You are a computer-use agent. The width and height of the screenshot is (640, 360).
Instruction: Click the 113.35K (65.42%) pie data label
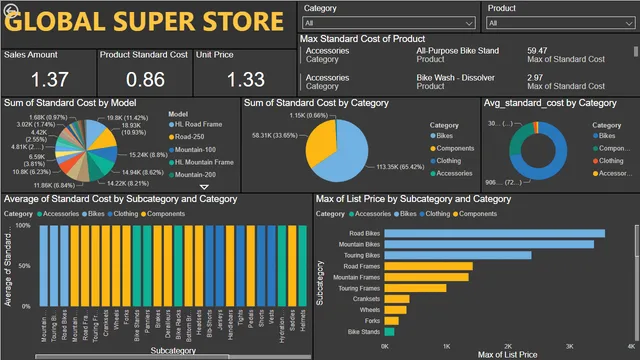[x=400, y=167]
